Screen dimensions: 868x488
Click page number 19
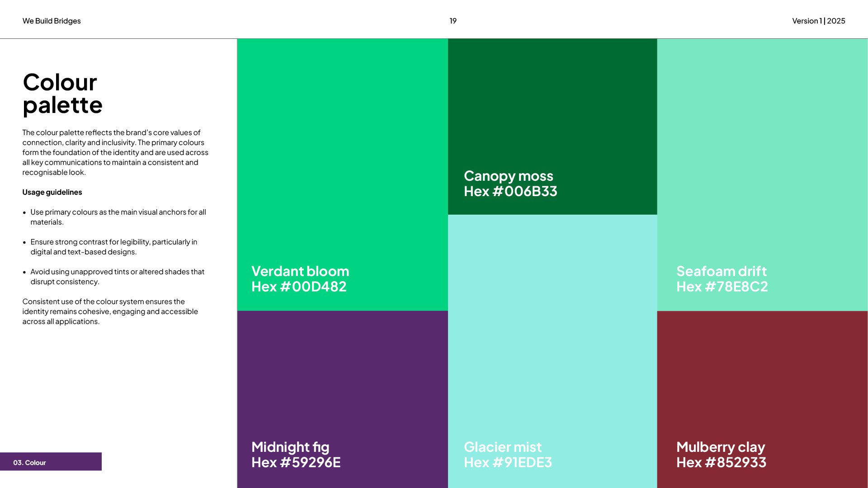click(453, 21)
